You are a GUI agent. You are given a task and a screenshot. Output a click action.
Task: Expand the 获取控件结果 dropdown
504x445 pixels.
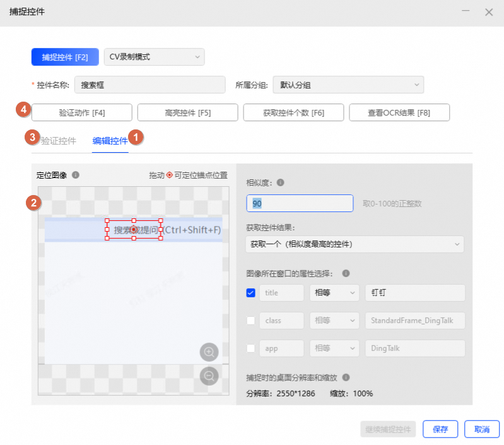coord(355,244)
